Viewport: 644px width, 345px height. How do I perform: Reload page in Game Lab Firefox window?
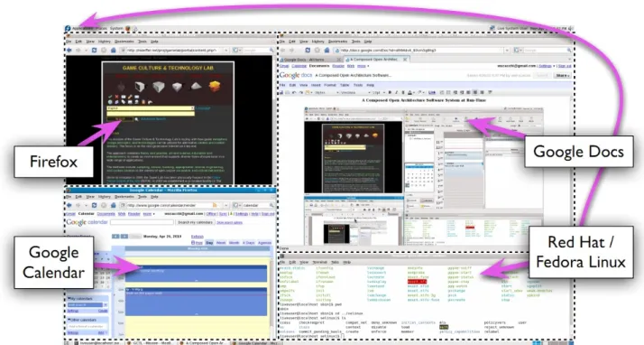click(94, 51)
